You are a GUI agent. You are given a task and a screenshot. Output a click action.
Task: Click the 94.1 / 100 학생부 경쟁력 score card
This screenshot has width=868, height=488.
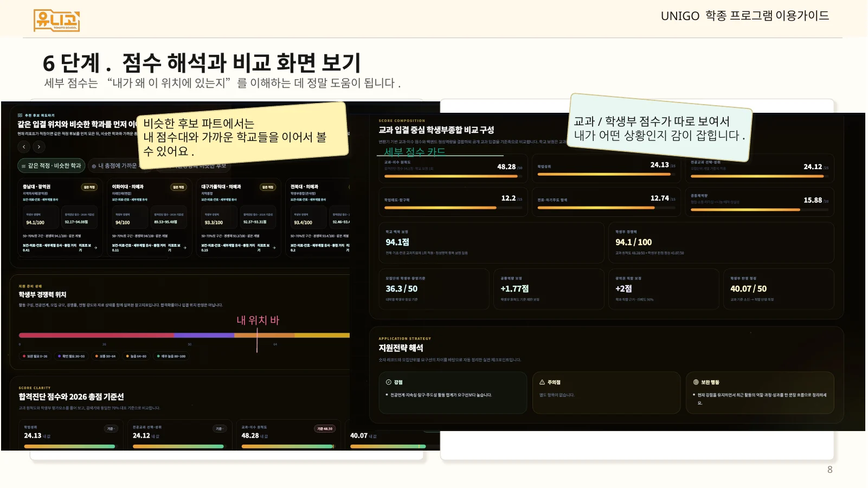(721, 243)
